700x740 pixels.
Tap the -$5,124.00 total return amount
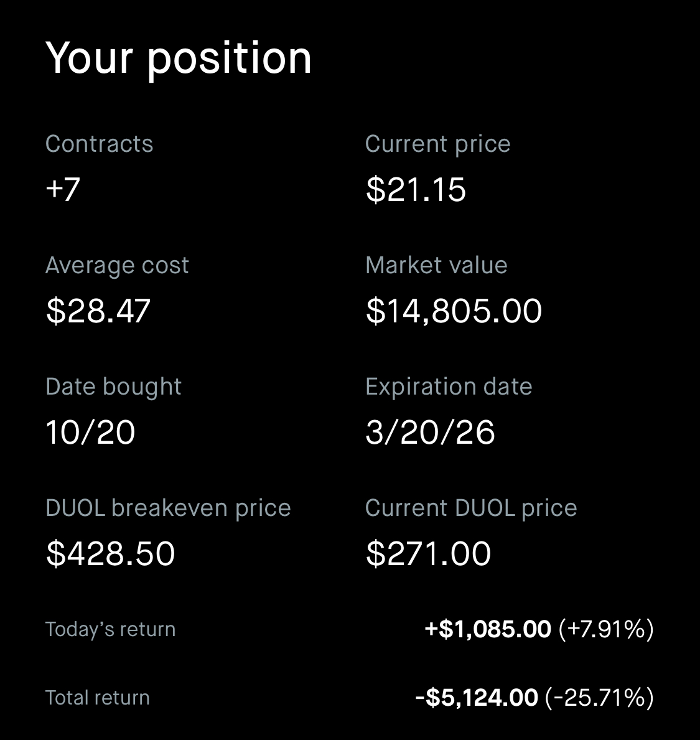tap(477, 698)
